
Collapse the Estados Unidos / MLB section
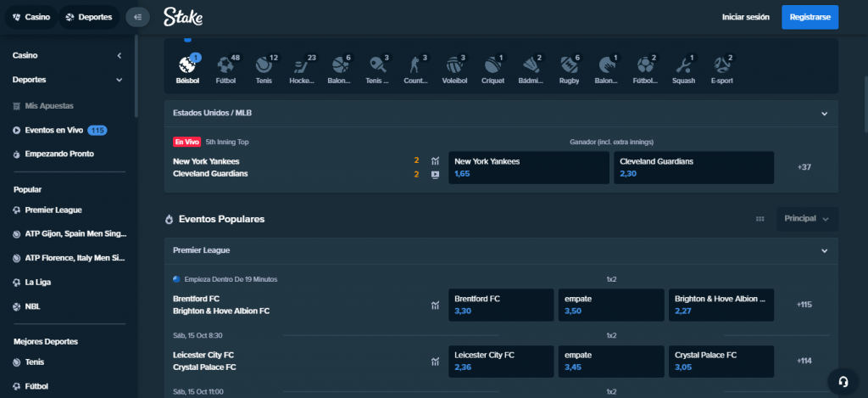824,114
